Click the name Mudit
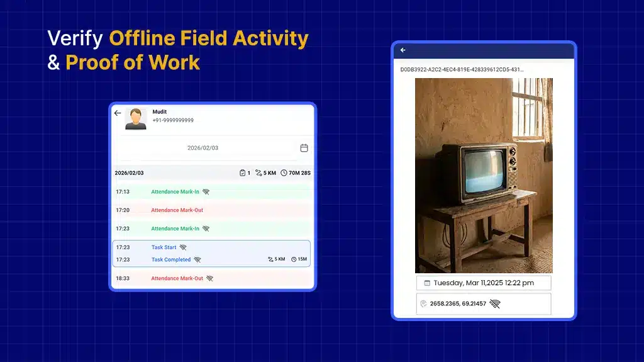 click(160, 112)
